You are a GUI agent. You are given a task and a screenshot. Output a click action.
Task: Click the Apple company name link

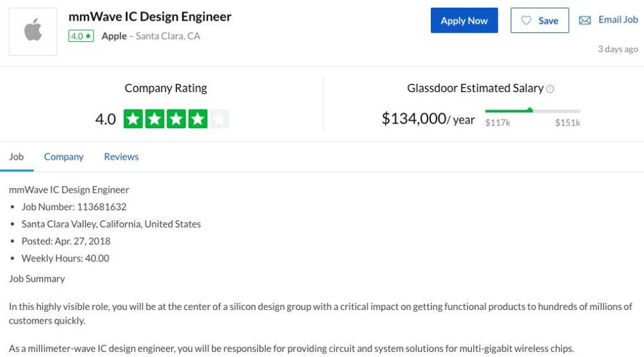[x=114, y=36]
